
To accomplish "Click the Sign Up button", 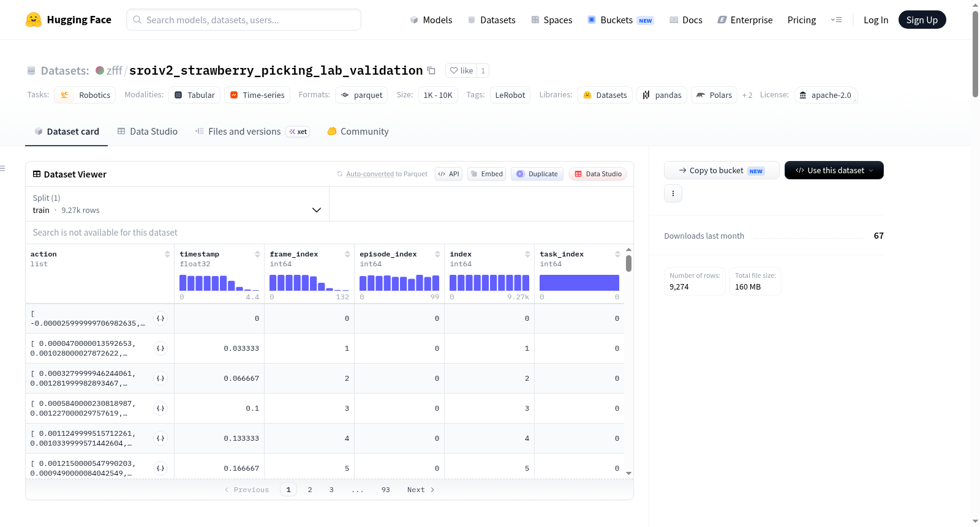I will 922,20.
